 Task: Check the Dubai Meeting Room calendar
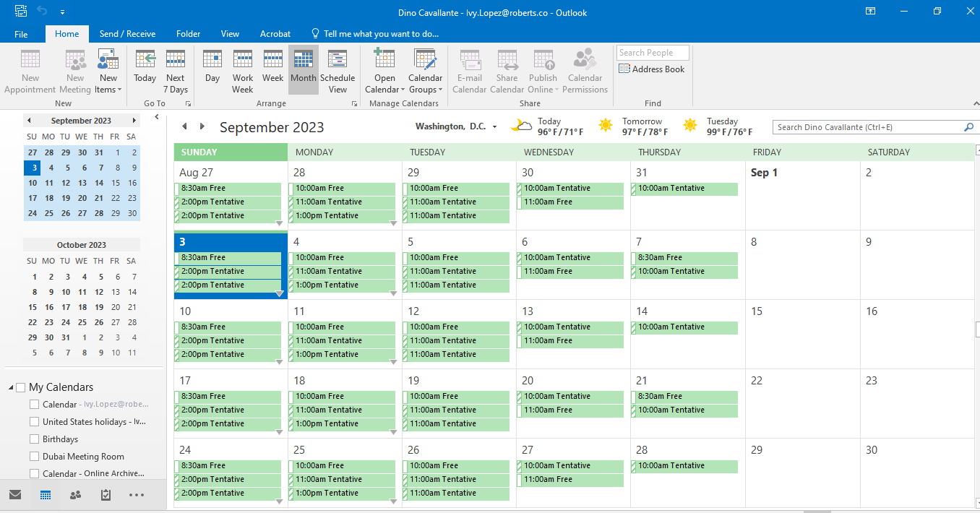pyautogui.click(x=34, y=457)
